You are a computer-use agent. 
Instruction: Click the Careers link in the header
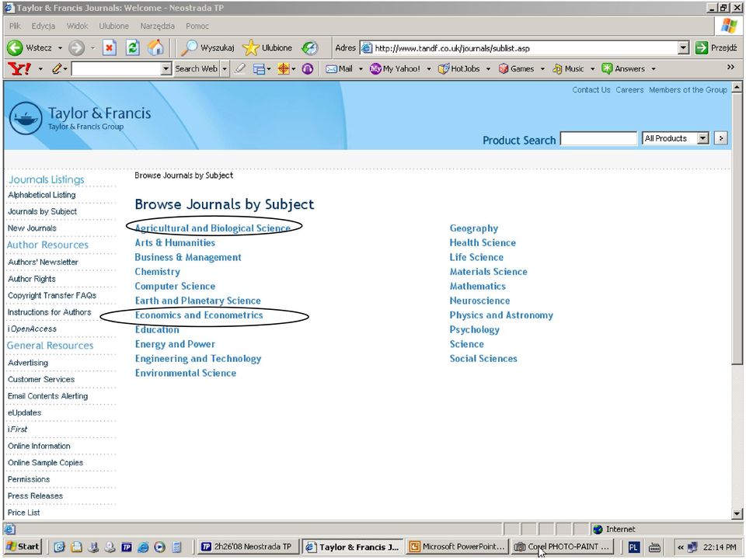[629, 90]
